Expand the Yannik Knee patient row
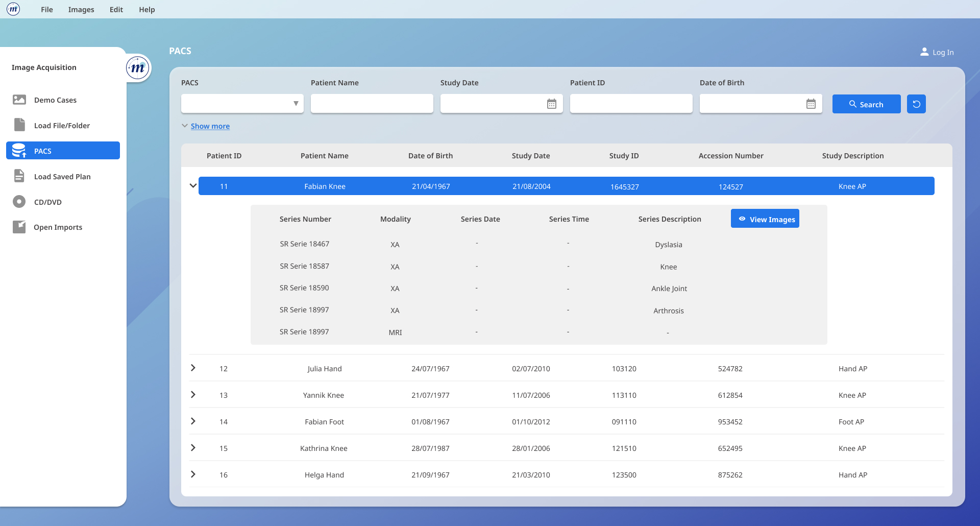980x526 pixels. [193, 394]
